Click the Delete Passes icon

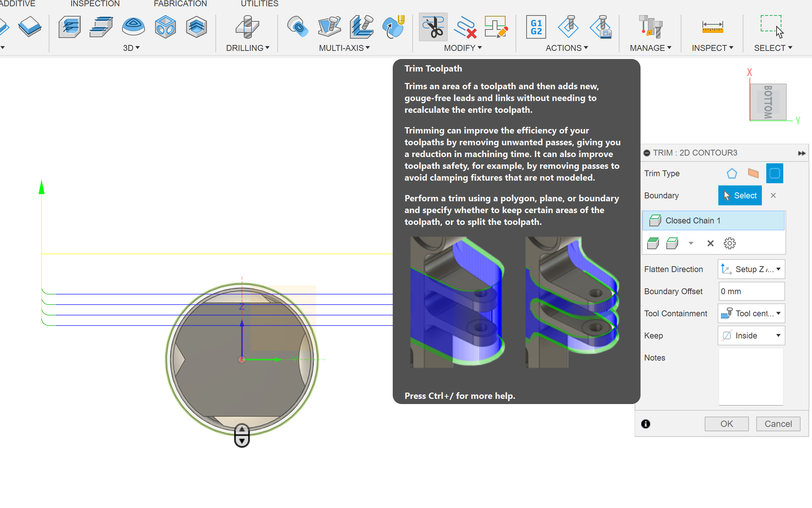point(465,27)
